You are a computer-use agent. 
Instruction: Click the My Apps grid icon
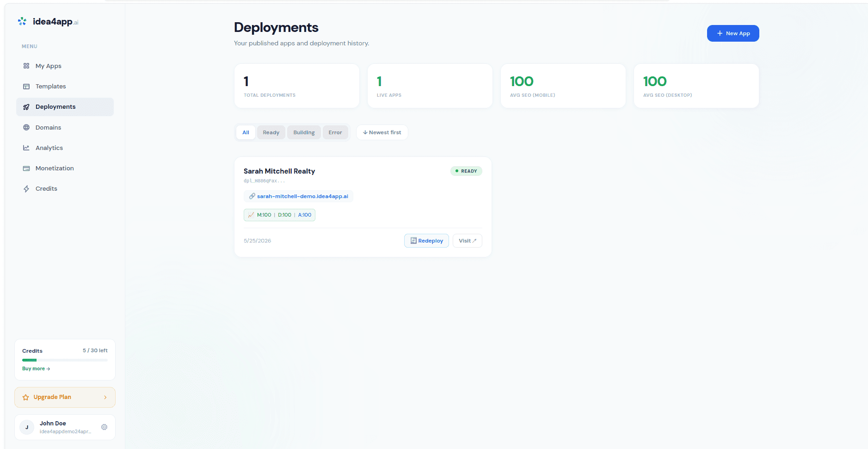click(x=26, y=66)
